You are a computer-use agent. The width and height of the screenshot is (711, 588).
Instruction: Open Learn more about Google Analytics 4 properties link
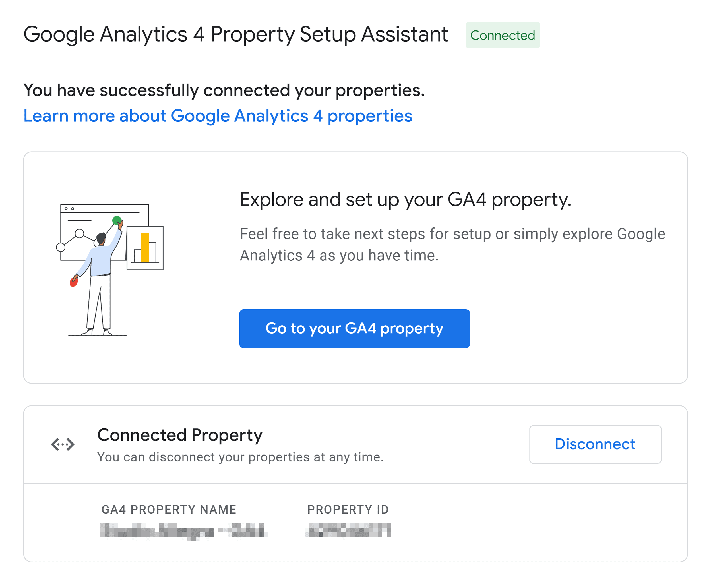click(x=218, y=116)
